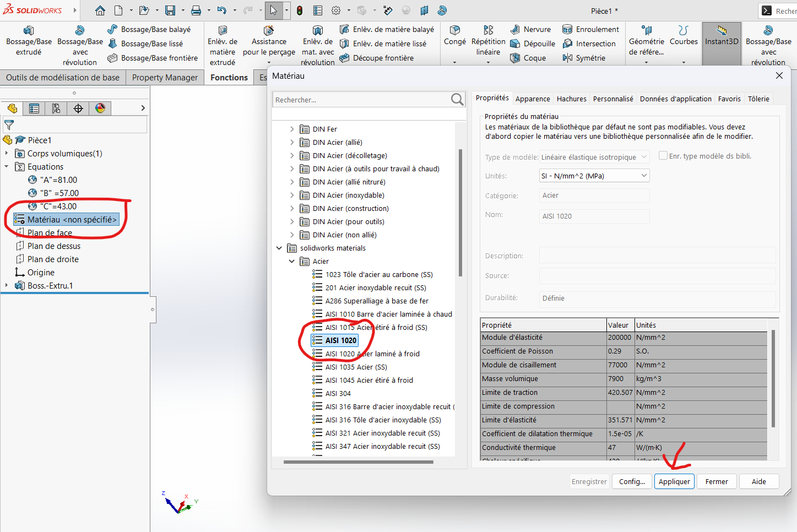This screenshot has height=532, width=797.
Task: Select Bossage/Base frontière
Action: [x=153, y=58]
